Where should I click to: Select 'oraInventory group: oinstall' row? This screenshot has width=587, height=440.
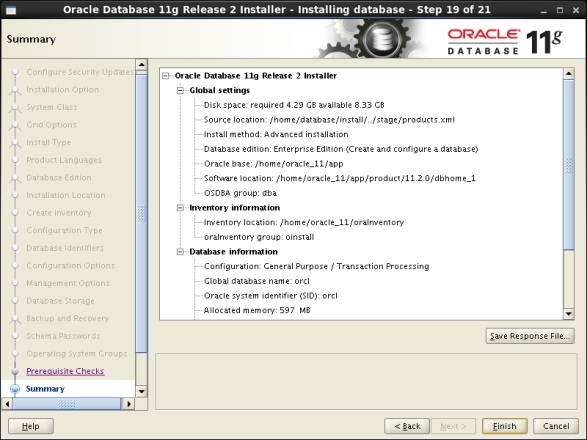coord(259,237)
